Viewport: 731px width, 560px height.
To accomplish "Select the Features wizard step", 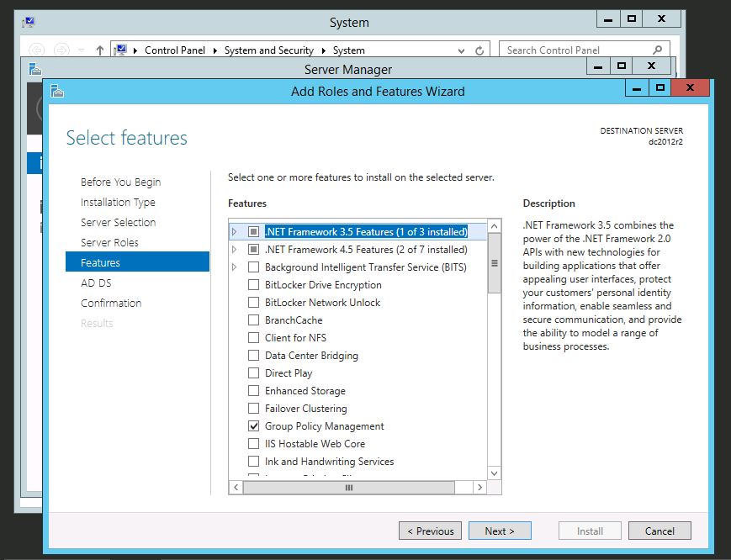I will coord(137,262).
